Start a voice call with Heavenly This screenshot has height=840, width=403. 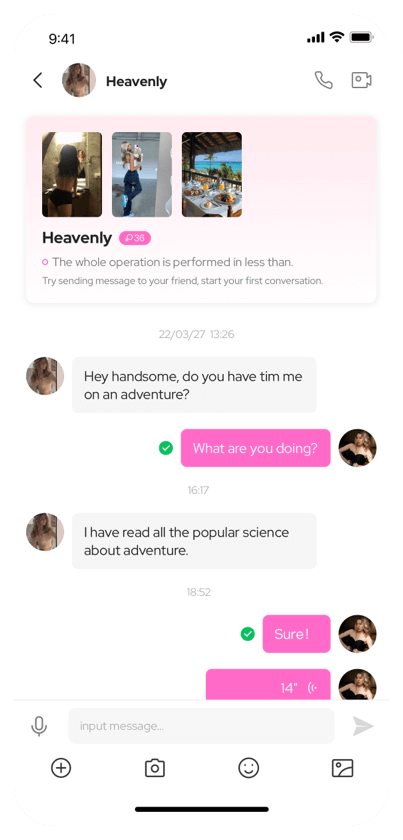(323, 80)
